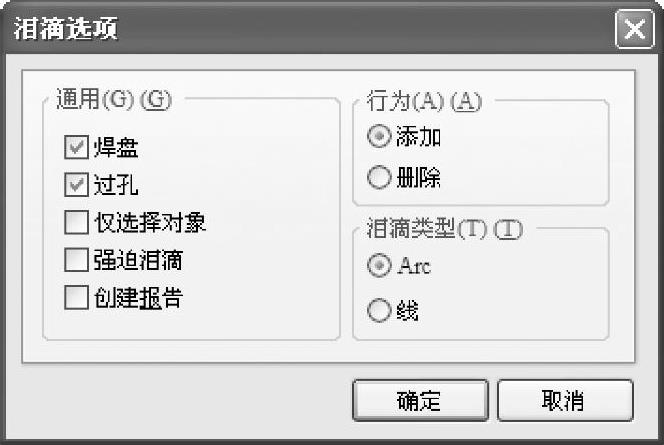Close the 泪滴选项 dialog with X

(x=634, y=28)
